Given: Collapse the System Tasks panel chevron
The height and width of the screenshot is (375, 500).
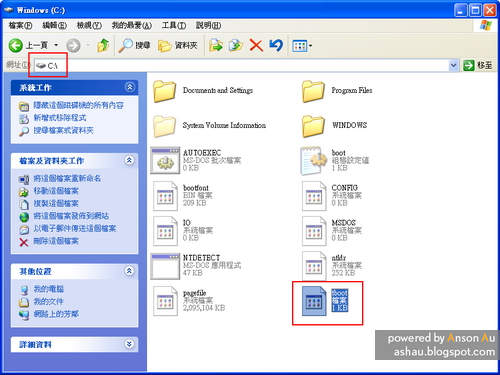Looking at the screenshot, I should point(130,87).
